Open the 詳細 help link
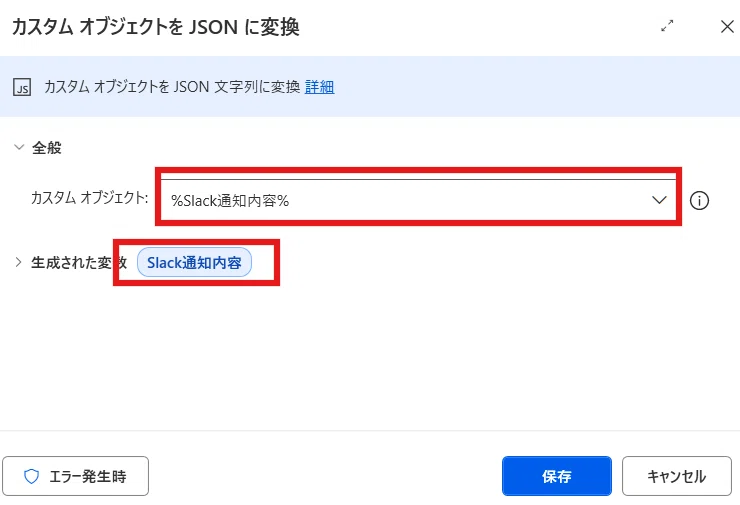740x505 pixels. click(320, 87)
